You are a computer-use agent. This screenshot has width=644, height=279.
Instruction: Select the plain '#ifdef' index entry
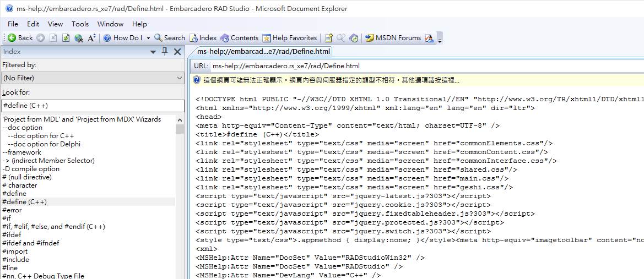(x=12, y=234)
